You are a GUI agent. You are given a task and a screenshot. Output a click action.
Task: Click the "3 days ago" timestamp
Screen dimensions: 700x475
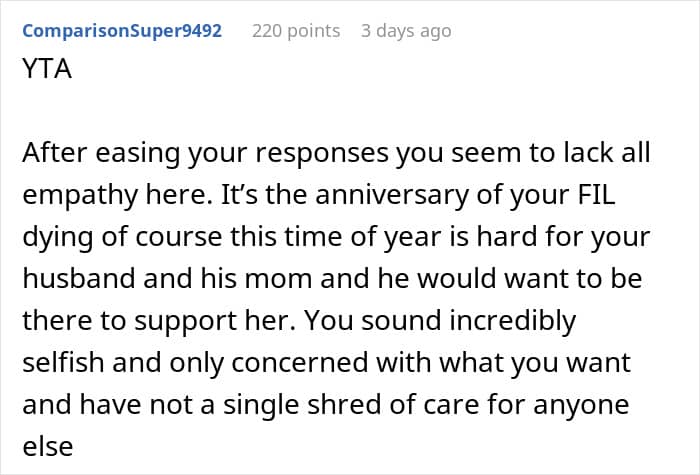point(406,31)
